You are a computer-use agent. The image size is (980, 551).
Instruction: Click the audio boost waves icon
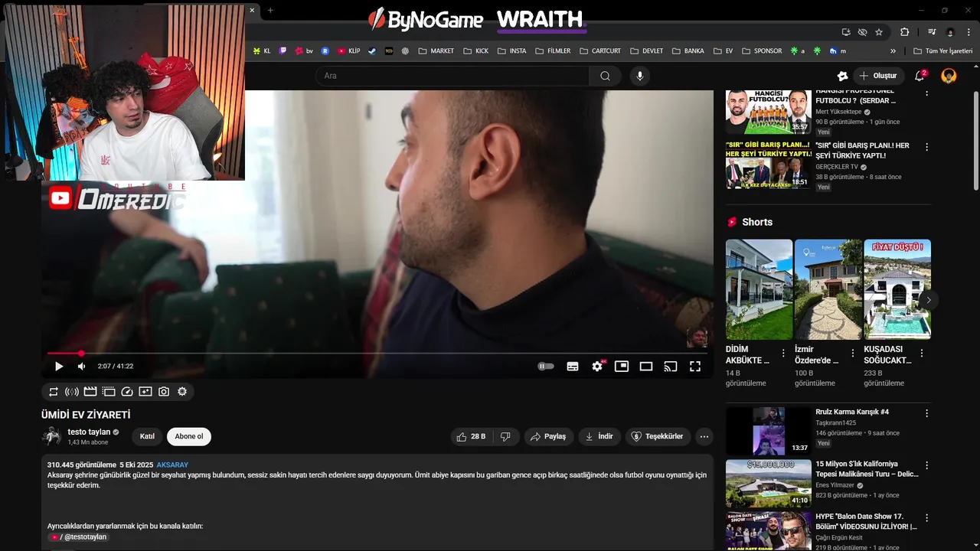72,392
